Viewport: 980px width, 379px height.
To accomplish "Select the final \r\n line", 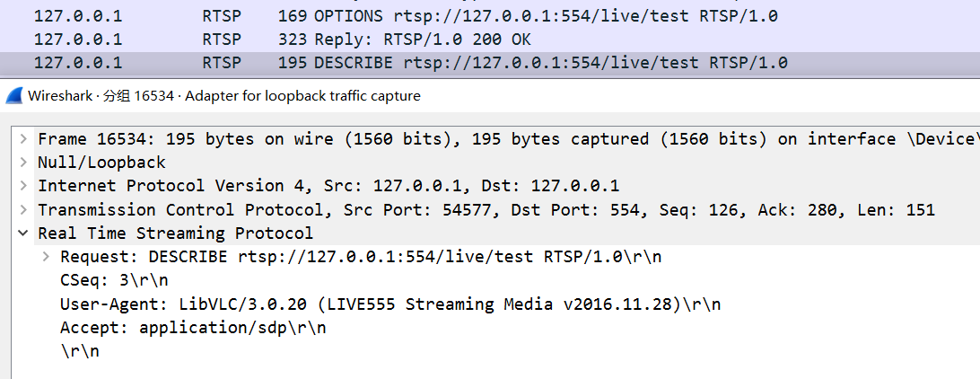I will pos(79,351).
